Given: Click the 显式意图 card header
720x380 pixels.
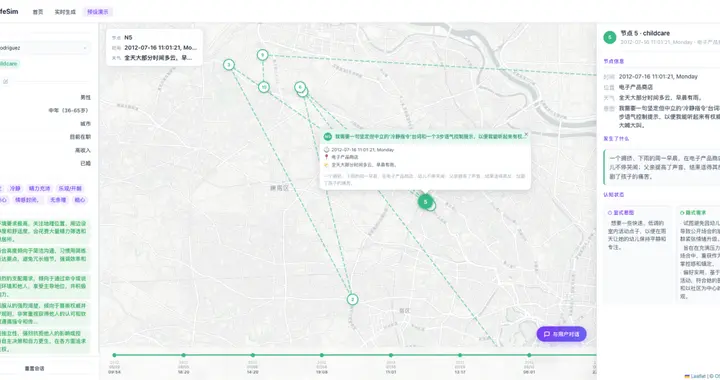Looking at the screenshot, I should (x=621, y=212).
